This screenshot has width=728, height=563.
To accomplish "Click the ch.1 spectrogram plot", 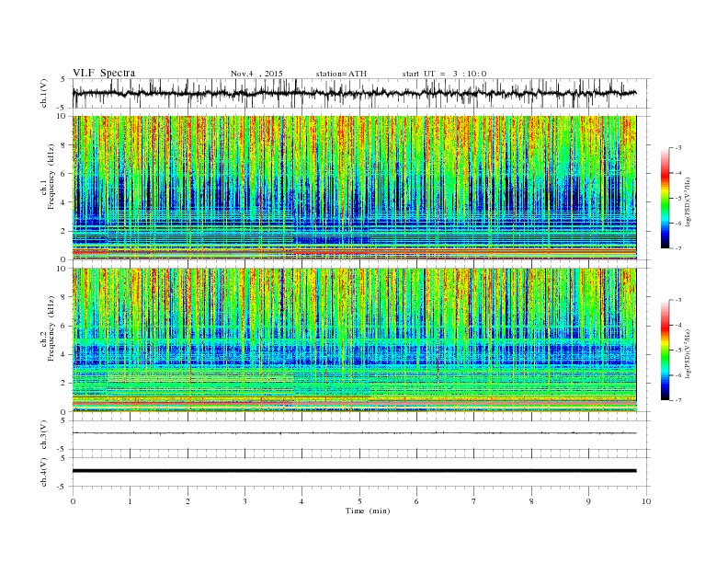I will coord(354,188).
